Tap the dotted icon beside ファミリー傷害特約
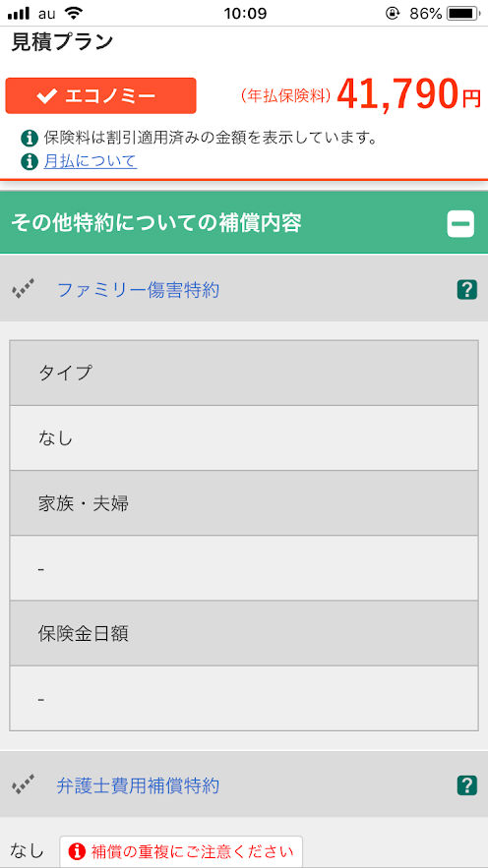Image resolution: width=488 pixels, height=868 pixels. click(24, 290)
